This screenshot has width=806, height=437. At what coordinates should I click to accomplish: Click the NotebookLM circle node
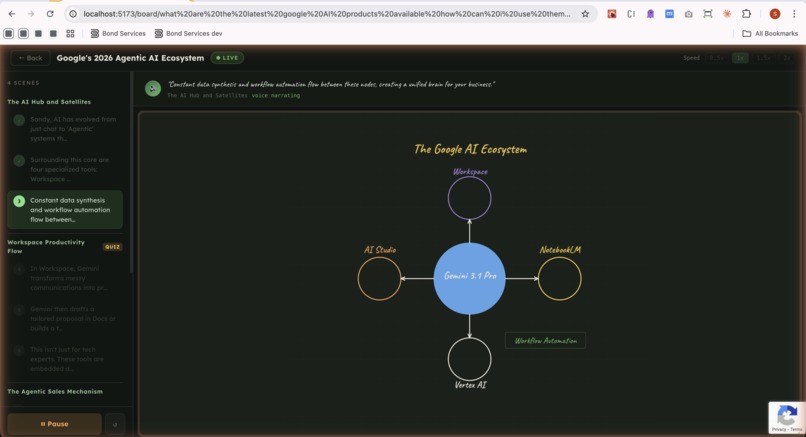559,278
